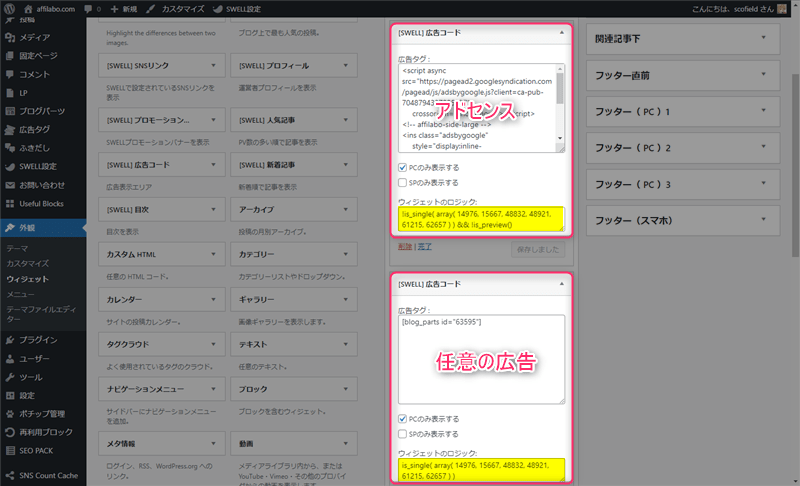This screenshot has width=800, height=486.
Task: Open the comments bubble icon in admin bar
Action: [x=88, y=9]
